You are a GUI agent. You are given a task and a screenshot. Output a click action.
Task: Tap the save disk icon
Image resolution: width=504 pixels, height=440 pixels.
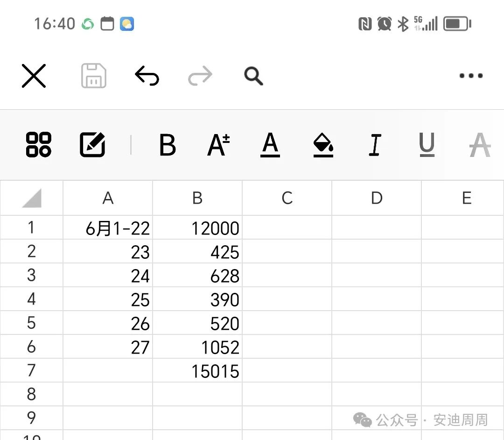click(93, 76)
